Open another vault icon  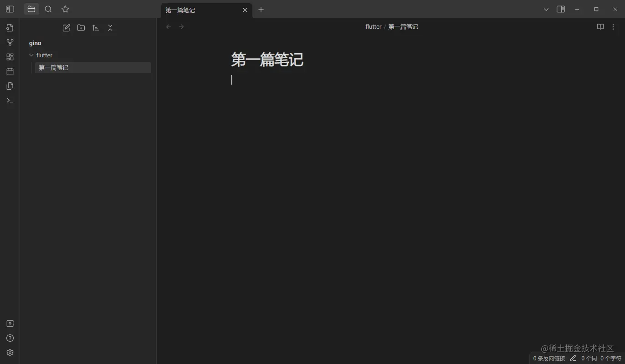pyautogui.click(x=10, y=324)
